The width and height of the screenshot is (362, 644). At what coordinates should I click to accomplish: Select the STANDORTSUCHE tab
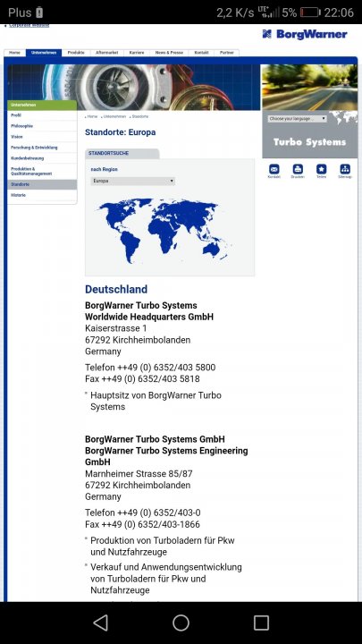(122, 153)
